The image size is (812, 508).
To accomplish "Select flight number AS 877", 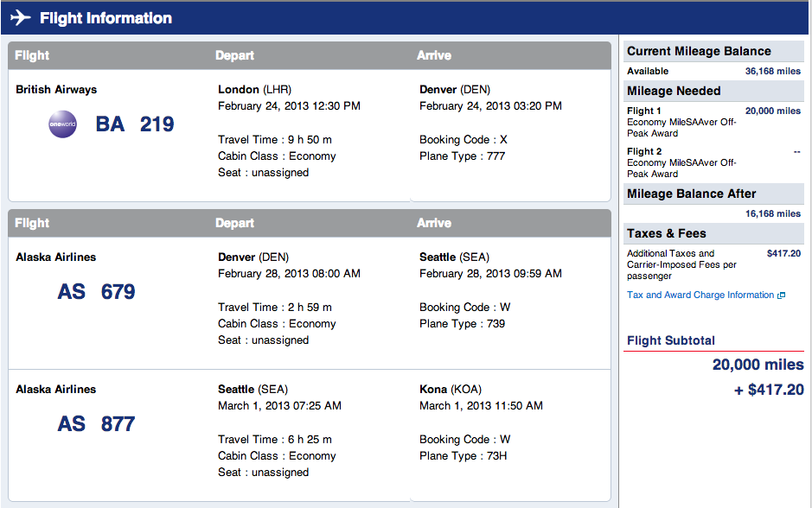I will [96, 424].
